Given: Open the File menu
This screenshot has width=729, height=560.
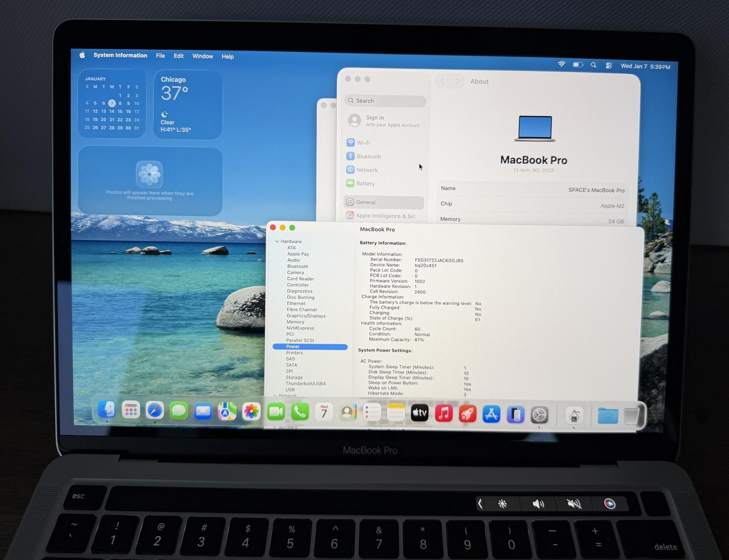Looking at the screenshot, I should pos(160,56).
